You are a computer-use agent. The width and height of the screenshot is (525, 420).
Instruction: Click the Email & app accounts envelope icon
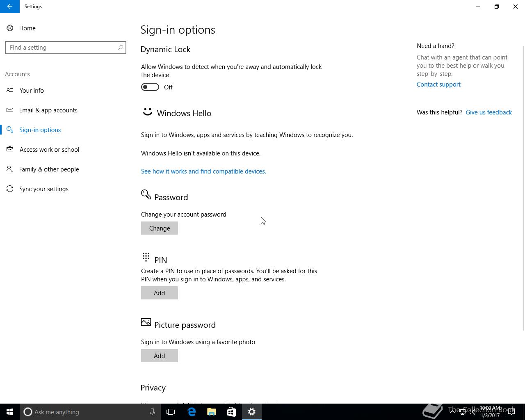pos(10,110)
